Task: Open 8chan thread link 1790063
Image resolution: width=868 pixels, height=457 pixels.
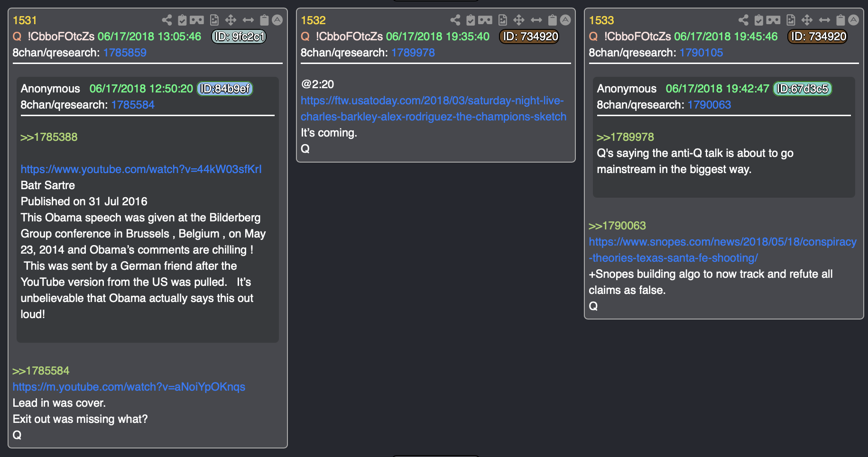Action: (x=709, y=105)
